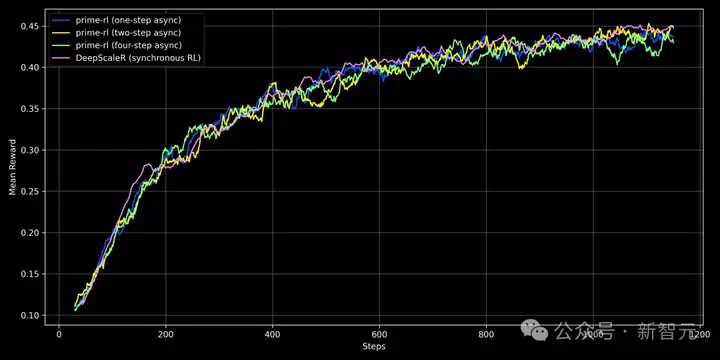
Task: Click the green line swatch for four-step async
Action: (x=61, y=45)
